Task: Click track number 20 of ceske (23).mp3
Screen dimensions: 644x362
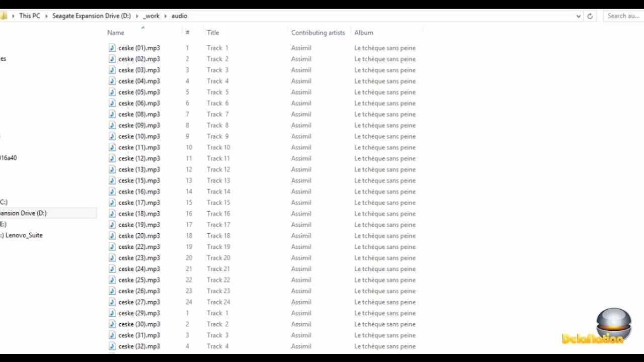Action: [189, 258]
